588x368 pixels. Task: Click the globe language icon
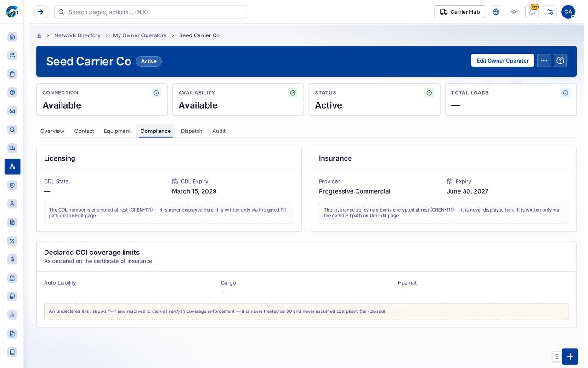[496, 12]
